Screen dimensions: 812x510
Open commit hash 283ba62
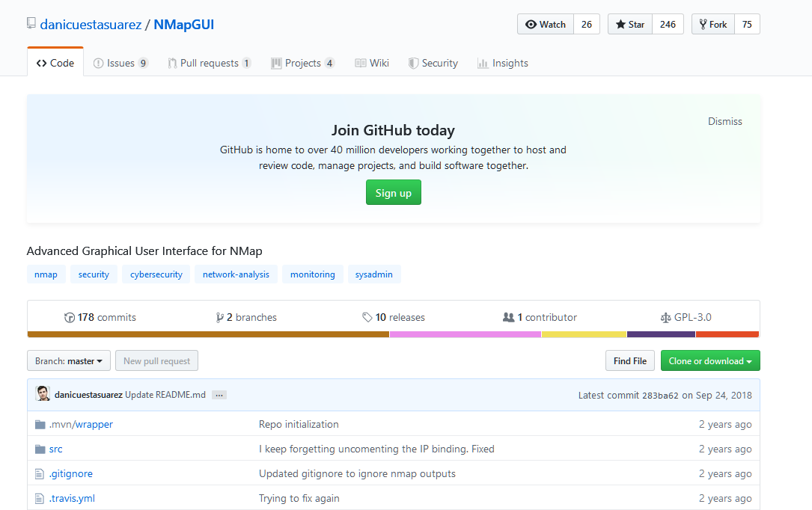tap(660, 396)
